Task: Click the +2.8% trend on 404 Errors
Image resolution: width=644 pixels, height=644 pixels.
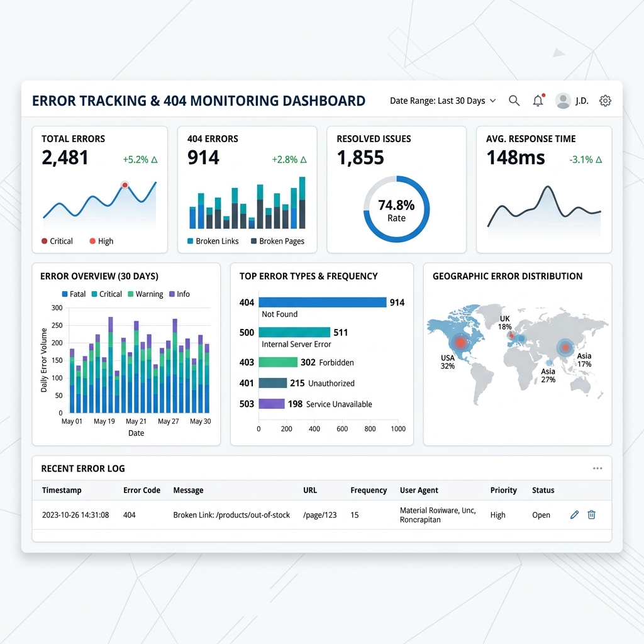Action: [x=289, y=159]
